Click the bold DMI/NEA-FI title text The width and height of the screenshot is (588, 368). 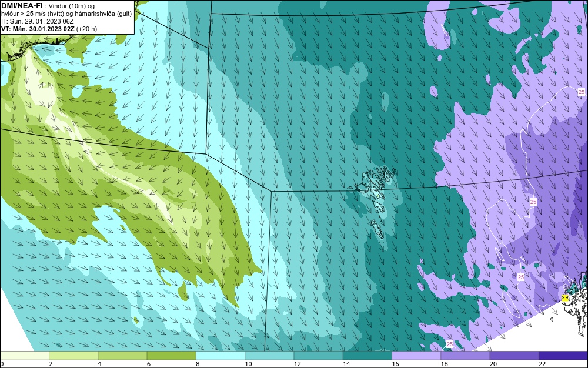coord(22,6)
